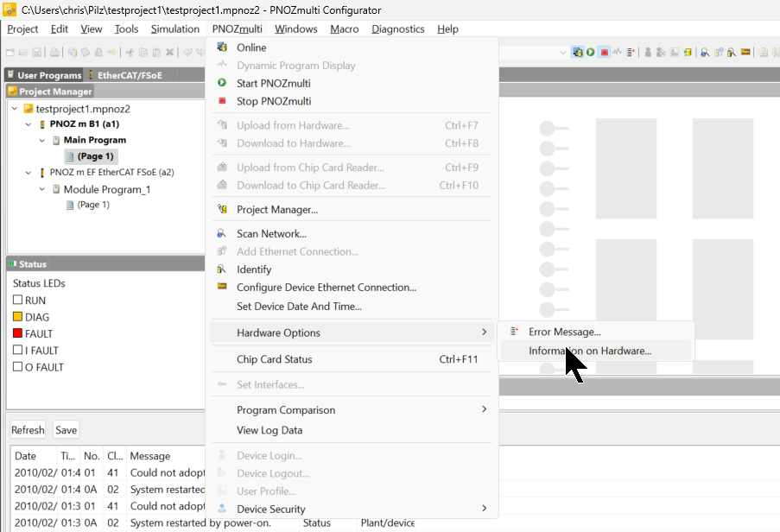Screen dimensions: 780x532
Task: Click the Scan Network magnifier toolbar icon
Action: pyautogui.click(x=706, y=52)
